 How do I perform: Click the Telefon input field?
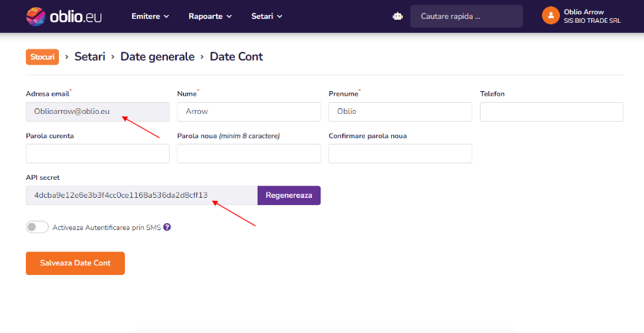coord(551,112)
